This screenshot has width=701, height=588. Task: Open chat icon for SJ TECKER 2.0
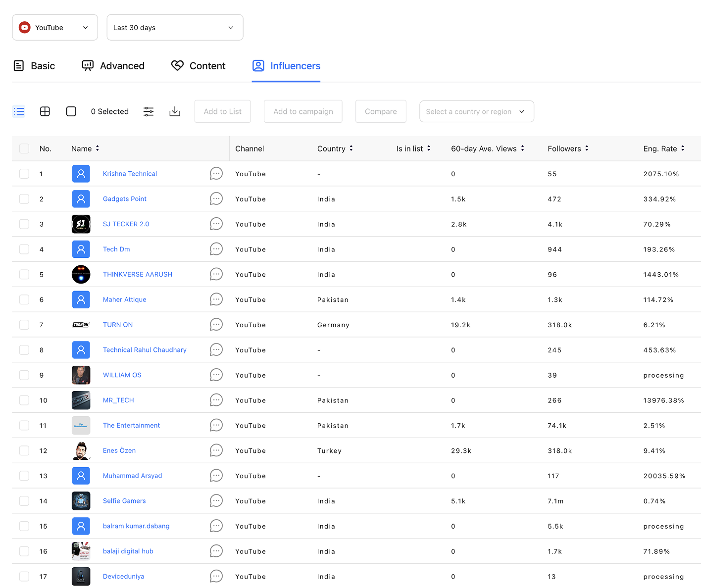(216, 224)
